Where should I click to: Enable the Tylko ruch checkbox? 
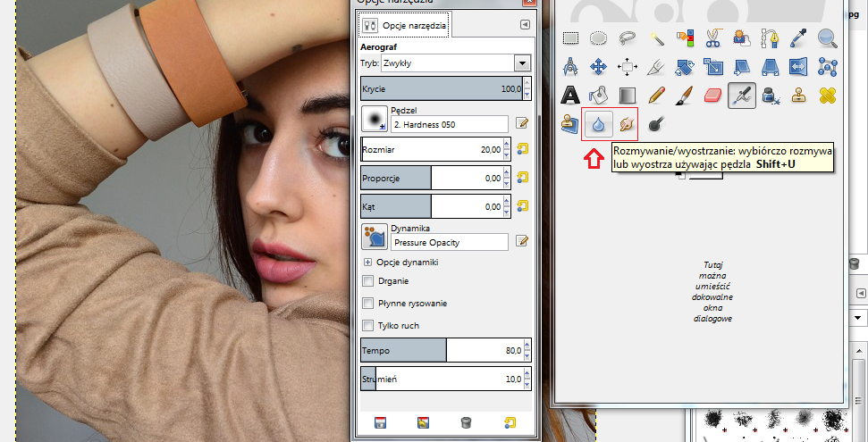point(367,325)
